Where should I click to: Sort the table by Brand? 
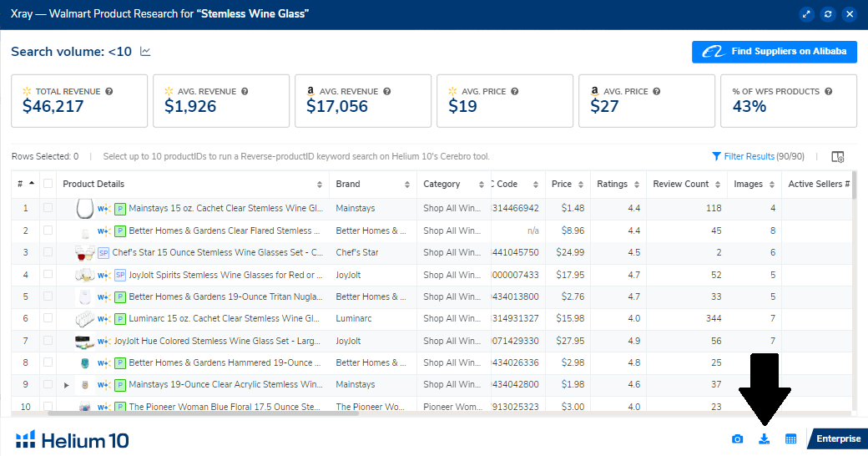click(407, 185)
